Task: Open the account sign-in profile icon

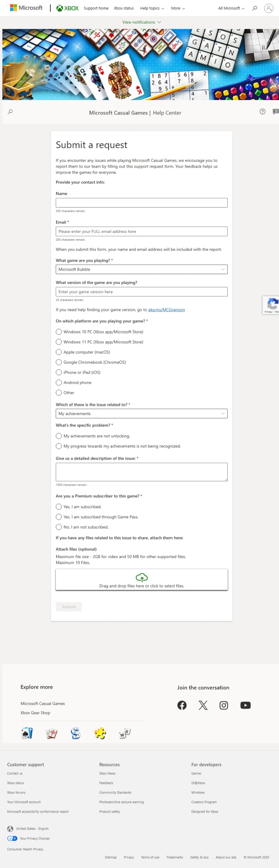Action: (269, 8)
